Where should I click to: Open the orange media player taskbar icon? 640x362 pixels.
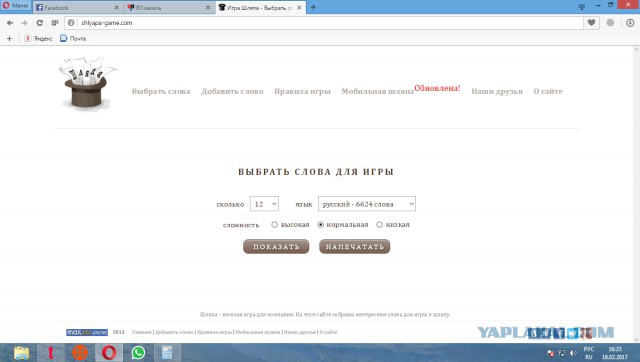pyautogui.click(x=80, y=353)
